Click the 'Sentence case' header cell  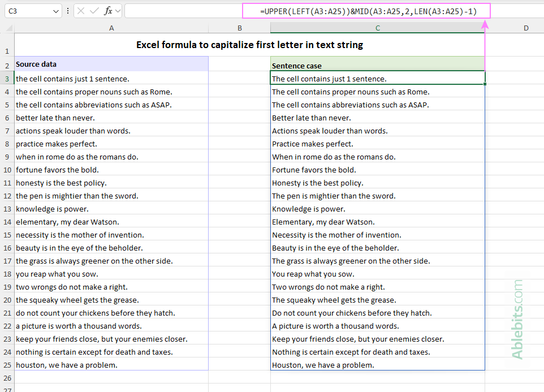point(378,64)
